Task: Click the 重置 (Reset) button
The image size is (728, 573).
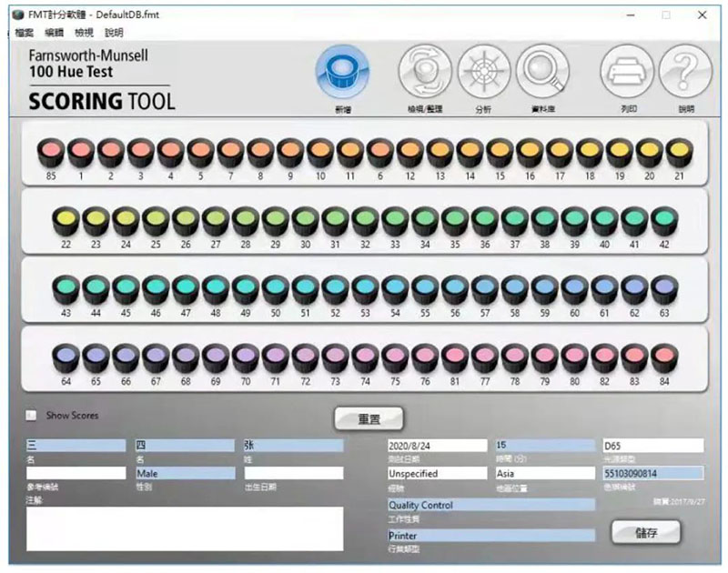Action: [x=369, y=419]
